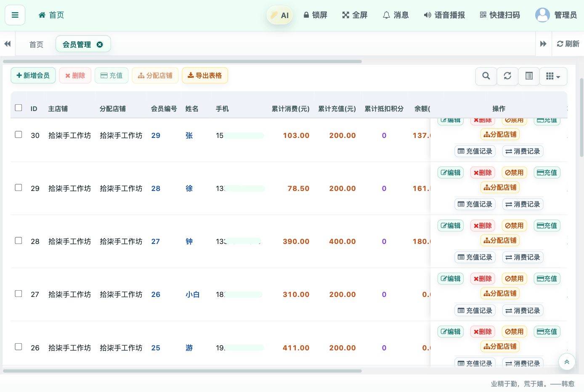This screenshot has height=392, width=584.
Task: Select the checkbox for ID 28
Action: (x=19, y=241)
